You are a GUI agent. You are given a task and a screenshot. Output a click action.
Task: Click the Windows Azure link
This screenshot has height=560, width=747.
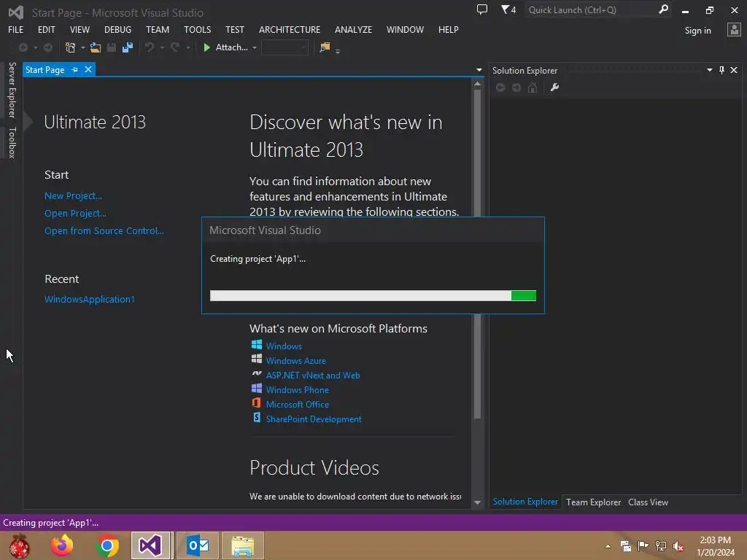pyautogui.click(x=296, y=360)
